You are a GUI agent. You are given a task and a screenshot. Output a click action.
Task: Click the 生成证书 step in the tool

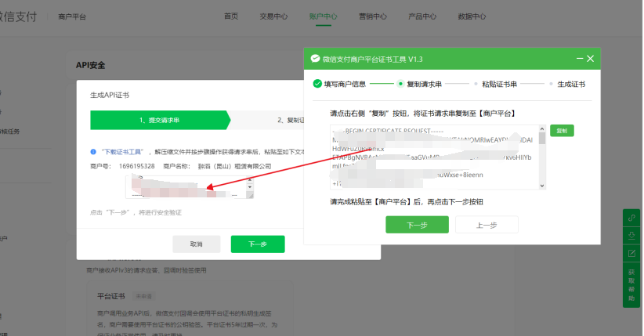point(571,85)
